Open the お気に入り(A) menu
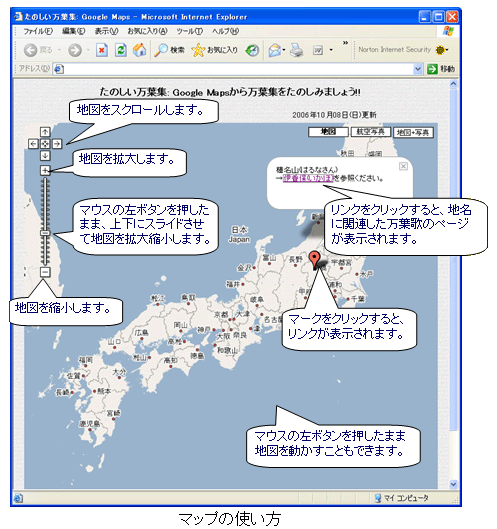Screen dimensions: 497x529 (147, 31)
